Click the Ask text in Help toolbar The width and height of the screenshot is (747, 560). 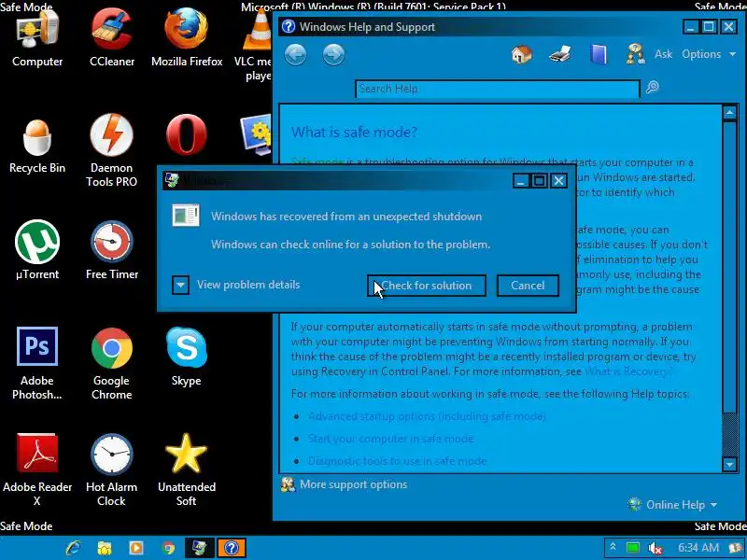[663, 54]
